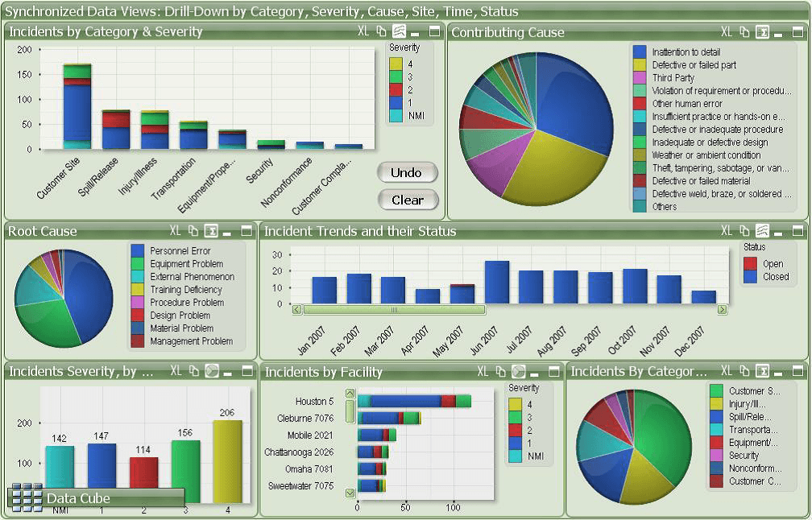Open fast change icon on Incident Trends panel
The image size is (812, 520).
762,232
